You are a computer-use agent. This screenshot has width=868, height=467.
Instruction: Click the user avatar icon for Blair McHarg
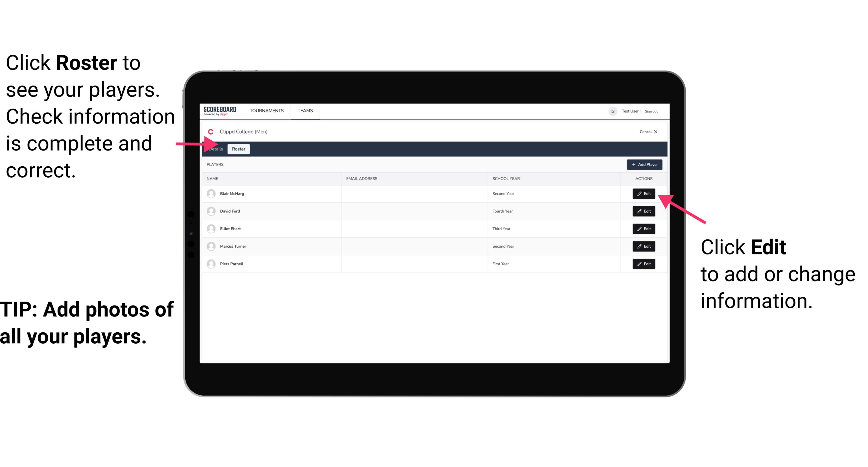coord(211,193)
